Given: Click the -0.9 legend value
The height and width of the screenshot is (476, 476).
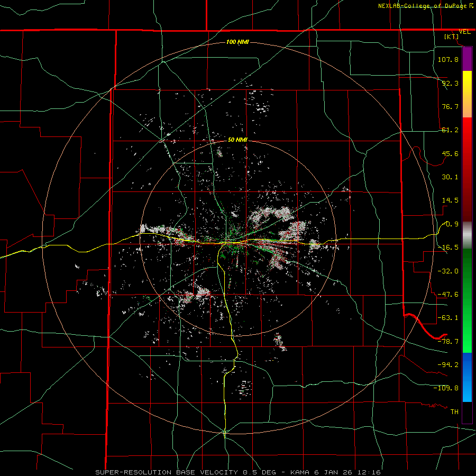Looking at the screenshot, I should 451,224.
